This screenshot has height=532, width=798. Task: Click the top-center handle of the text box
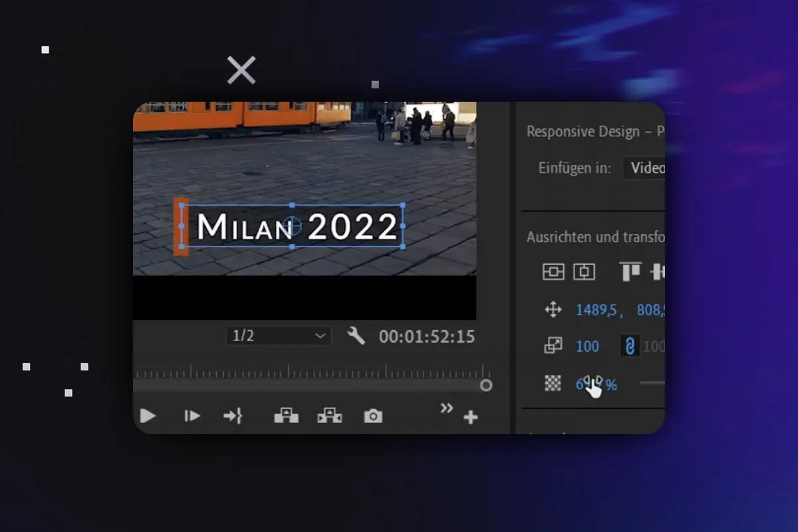click(x=293, y=206)
